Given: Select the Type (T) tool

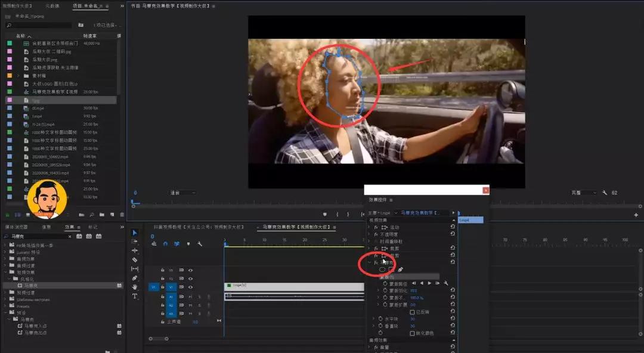Looking at the screenshot, I should point(135,296).
